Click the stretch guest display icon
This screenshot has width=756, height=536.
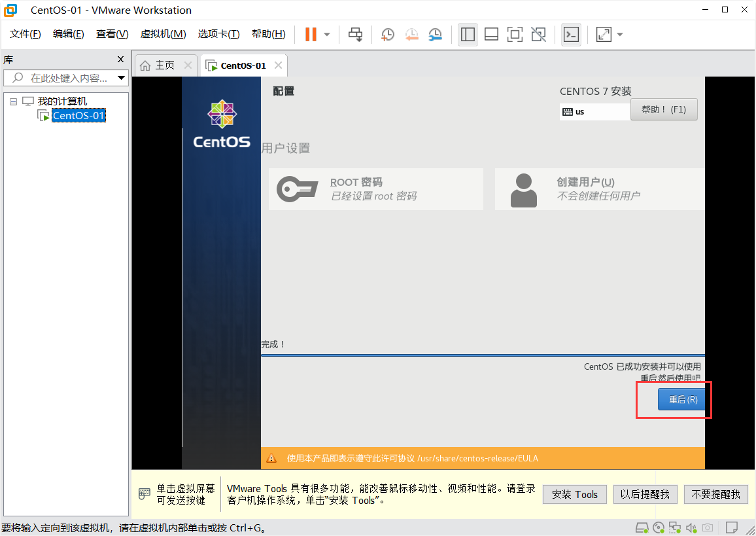pyautogui.click(x=604, y=34)
